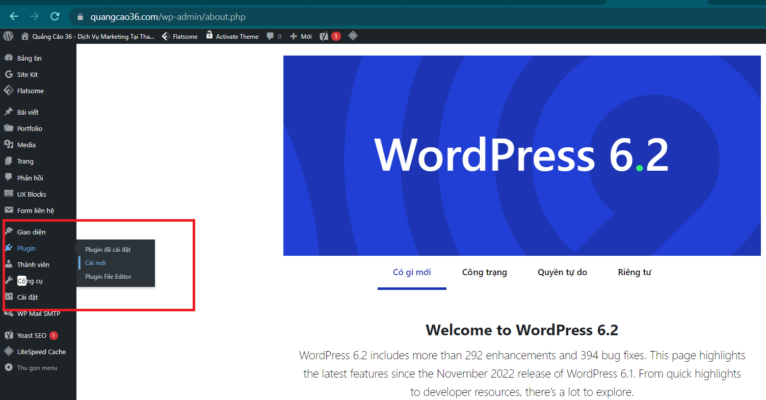Switch to Công trạng tab
This screenshot has width=766, height=400.
point(484,273)
